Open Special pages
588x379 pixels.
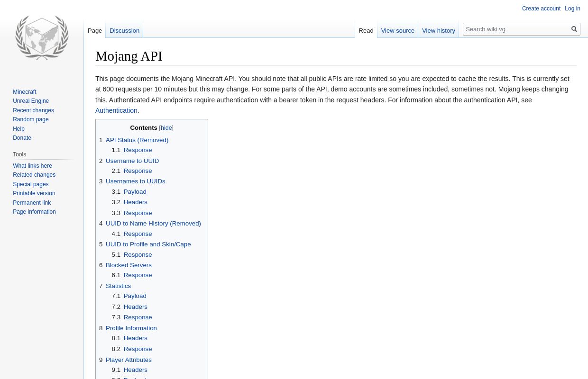pos(30,184)
